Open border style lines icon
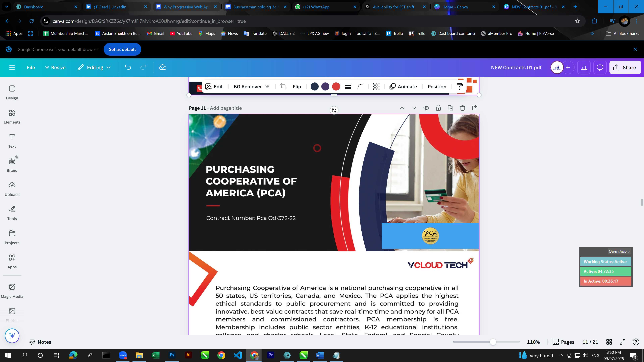This screenshot has height=362, width=644. click(x=348, y=87)
